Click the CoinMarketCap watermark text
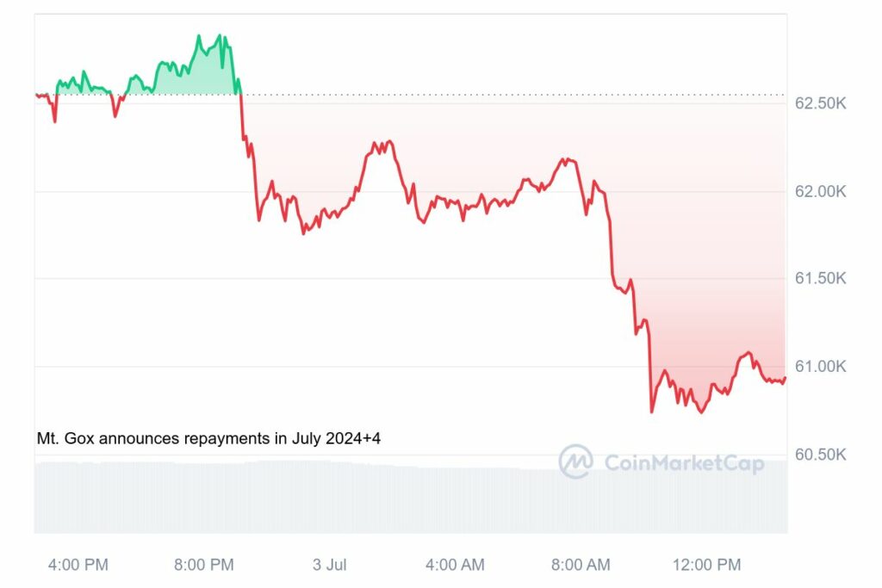This screenshot has width=882, height=588. pyautogui.click(x=684, y=464)
